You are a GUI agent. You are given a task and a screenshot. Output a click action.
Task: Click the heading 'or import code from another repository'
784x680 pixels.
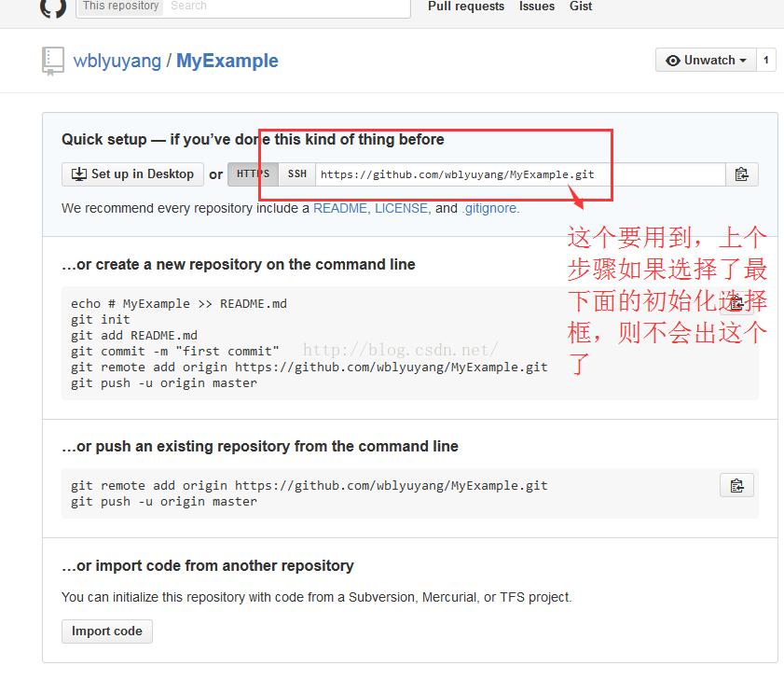[208, 565]
